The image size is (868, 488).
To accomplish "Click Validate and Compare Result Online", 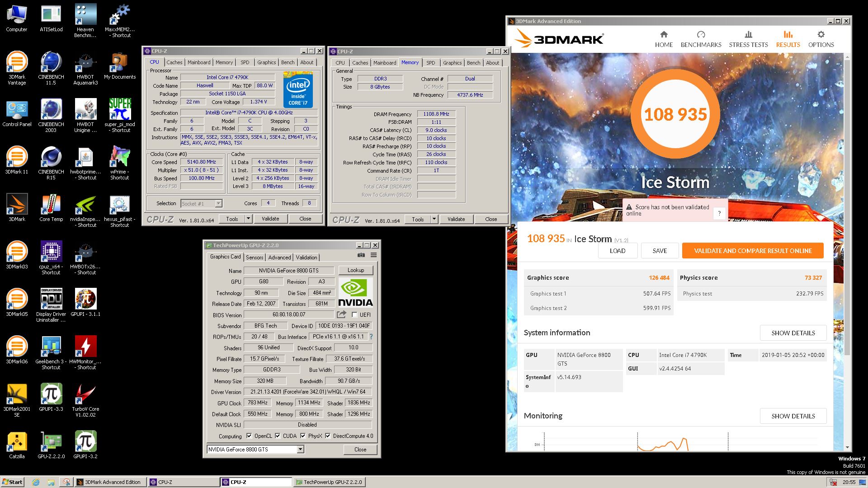I will [753, 251].
